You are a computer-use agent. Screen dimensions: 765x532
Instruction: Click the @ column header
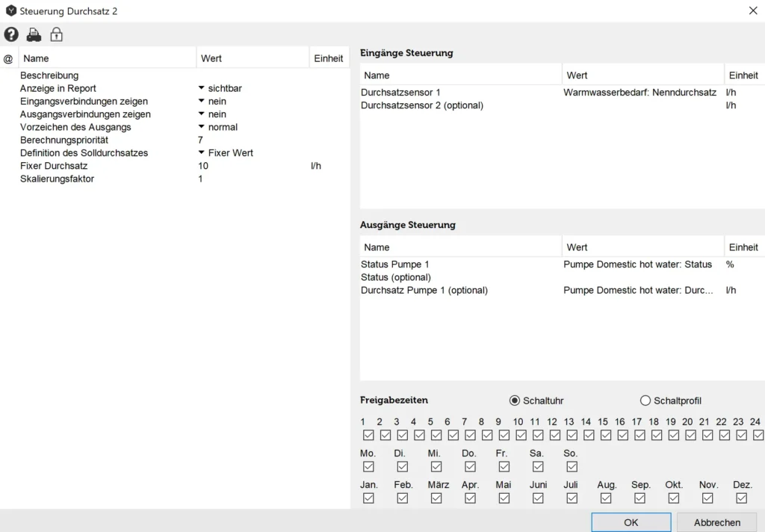[8, 59]
